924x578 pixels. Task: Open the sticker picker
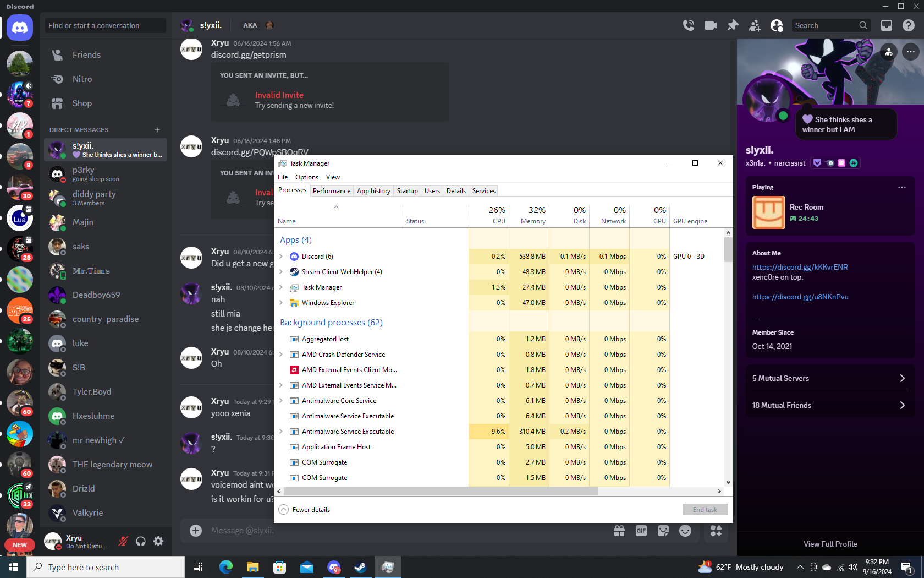click(663, 531)
